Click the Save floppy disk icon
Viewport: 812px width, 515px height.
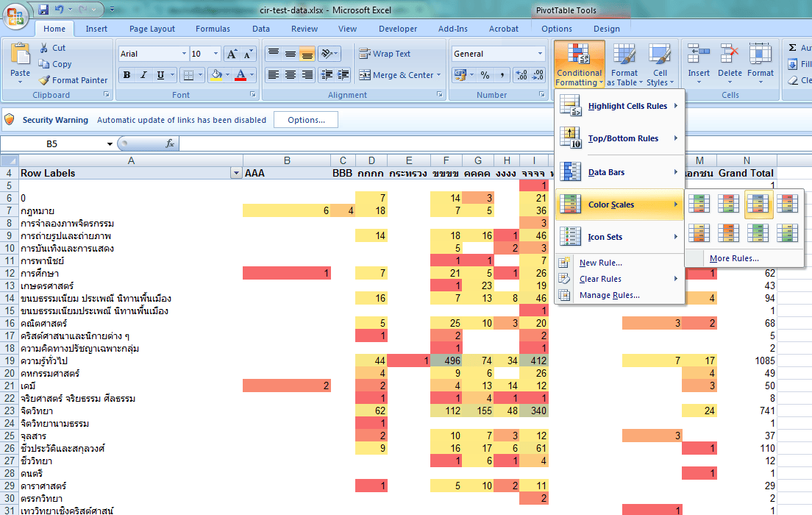coord(43,10)
